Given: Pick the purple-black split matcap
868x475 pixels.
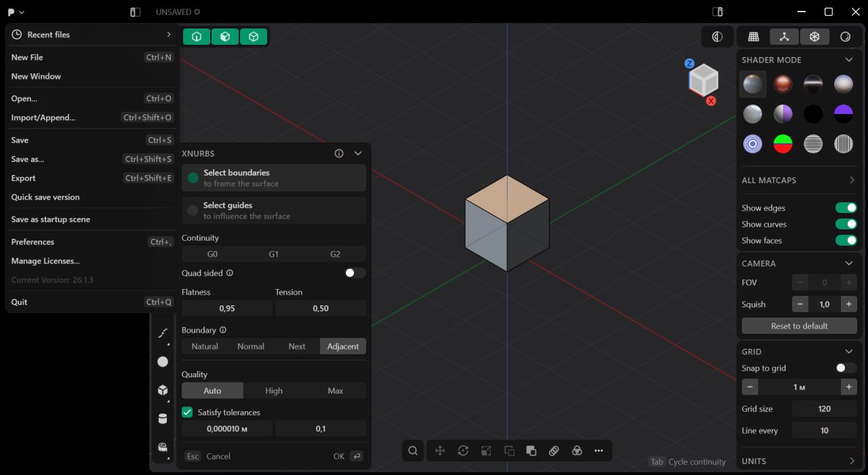Looking at the screenshot, I should tap(844, 114).
